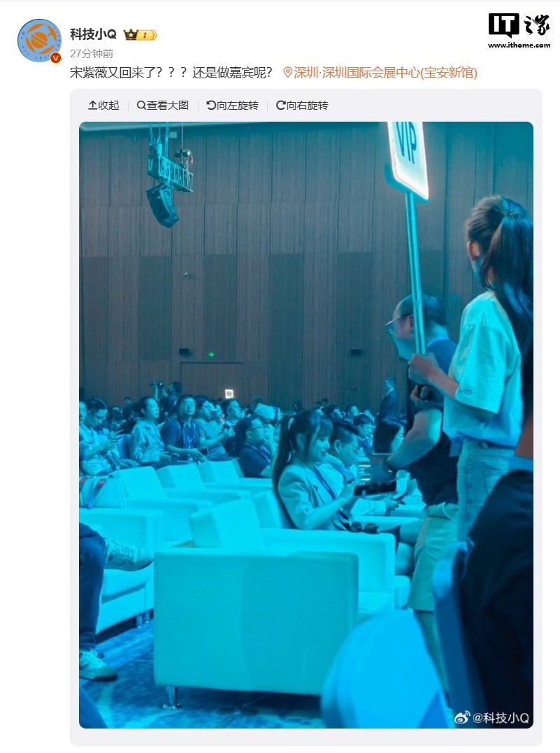
Task: Click the @科技小Q watermark text
Action: (x=501, y=717)
